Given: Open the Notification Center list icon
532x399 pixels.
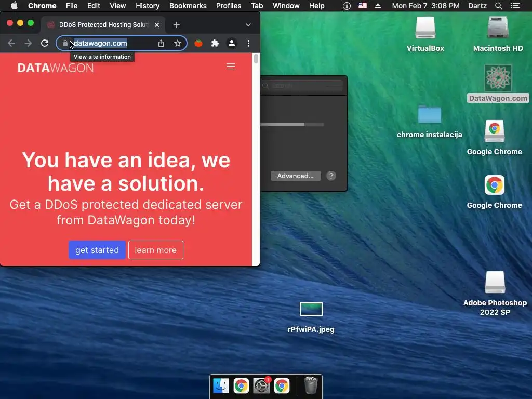Looking at the screenshot, I should click(x=515, y=6).
